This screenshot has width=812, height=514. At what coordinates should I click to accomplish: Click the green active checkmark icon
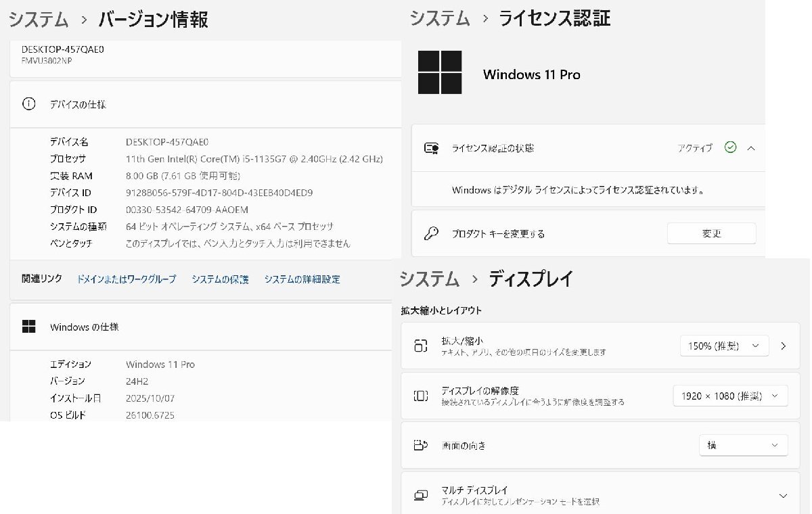pos(730,147)
